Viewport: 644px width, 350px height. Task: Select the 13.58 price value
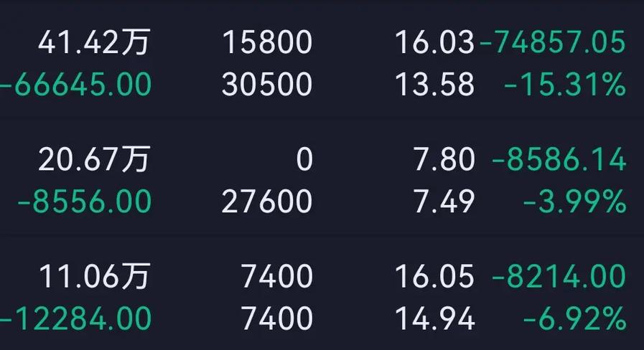[x=434, y=85]
